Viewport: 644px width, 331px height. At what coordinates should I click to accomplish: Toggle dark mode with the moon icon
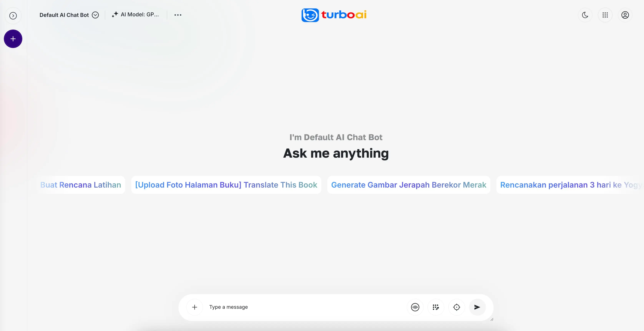click(585, 15)
